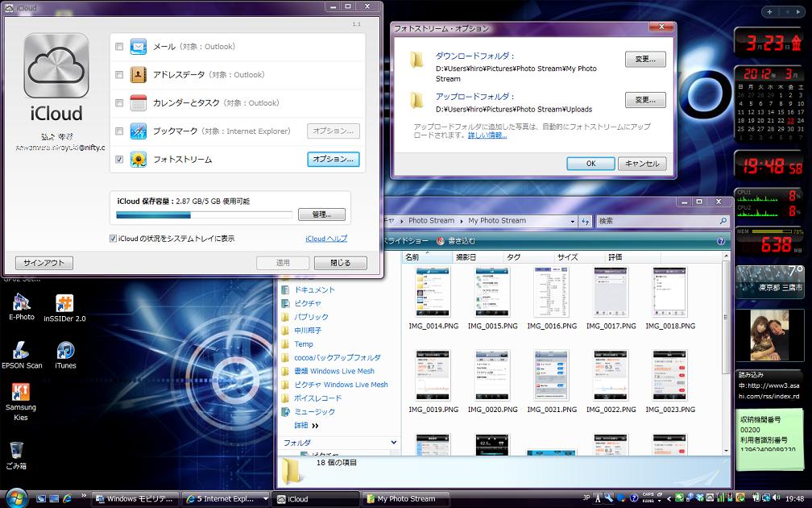812x508 pixels.
Task: Click the upload folder icon in options dialog
Action: click(x=417, y=100)
